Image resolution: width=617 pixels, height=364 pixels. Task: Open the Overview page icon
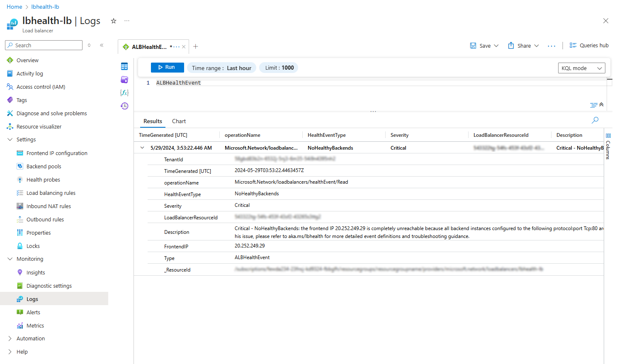point(10,60)
